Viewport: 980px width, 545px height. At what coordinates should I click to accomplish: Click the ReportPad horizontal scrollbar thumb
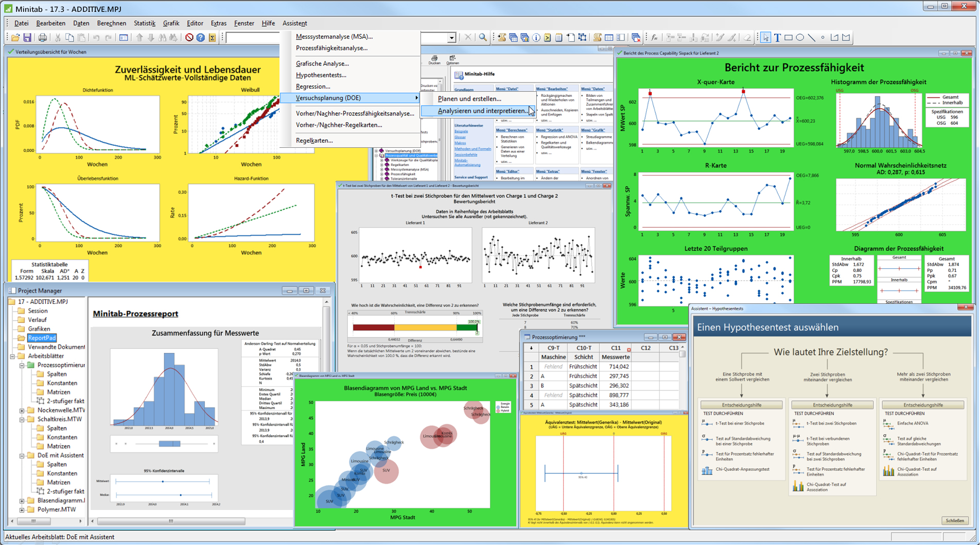point(171,521)
